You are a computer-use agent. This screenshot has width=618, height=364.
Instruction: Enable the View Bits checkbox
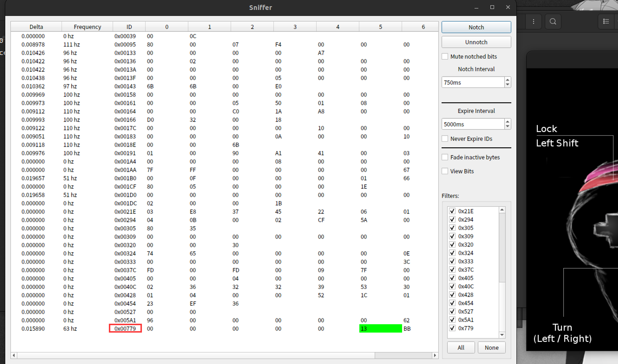click(x=445, y=171)
